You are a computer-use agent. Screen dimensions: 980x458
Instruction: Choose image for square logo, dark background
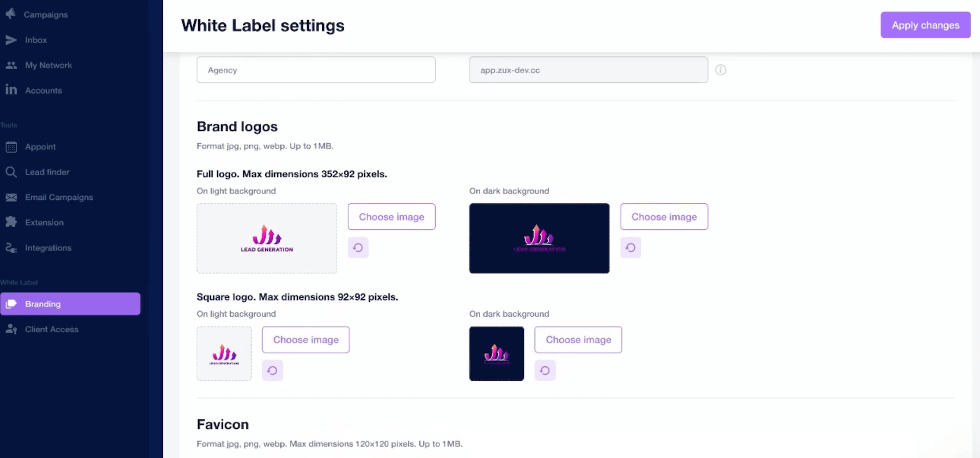pyautogui.click(x=578, y=340)
